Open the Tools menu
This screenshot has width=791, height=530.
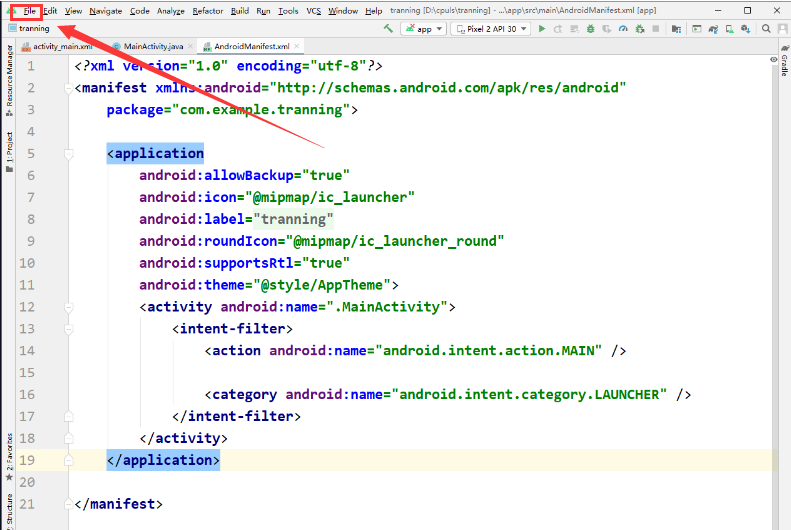coord(288,11)
